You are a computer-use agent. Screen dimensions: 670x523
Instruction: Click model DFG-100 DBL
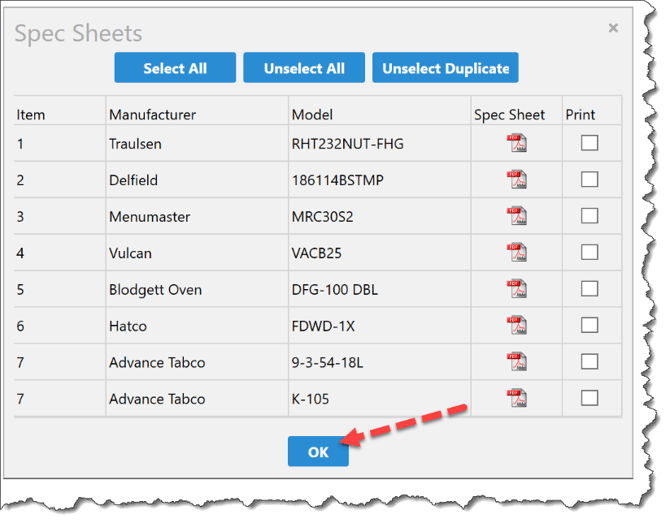(335, 290)
